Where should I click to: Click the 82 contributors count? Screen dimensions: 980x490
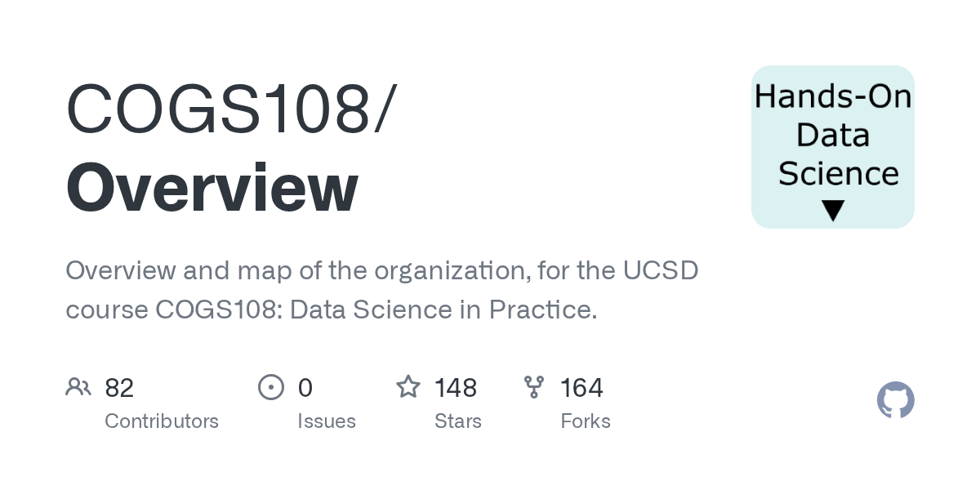click(119, 387)
